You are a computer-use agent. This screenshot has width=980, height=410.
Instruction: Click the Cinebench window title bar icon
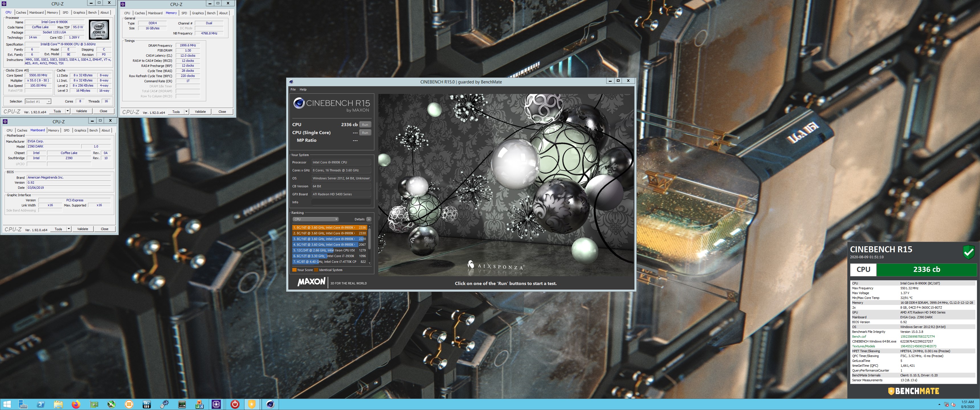pos(291,82)
